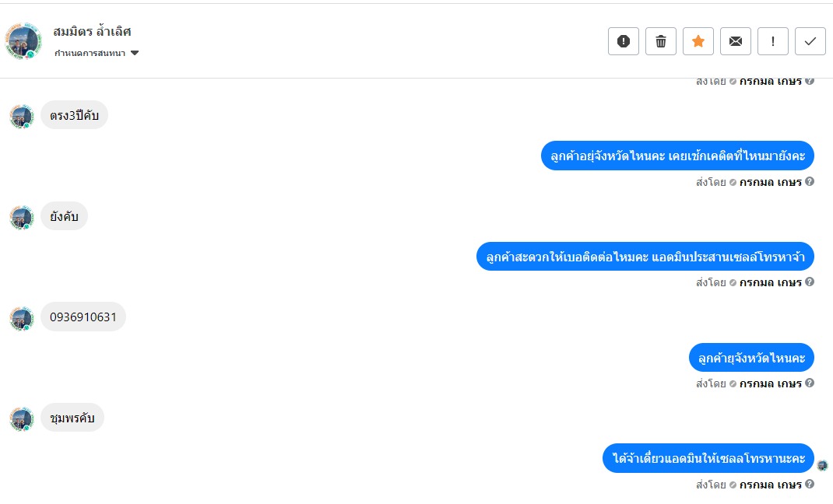Expand the กำหนดการสนทนา dropdown arrow
This screenshot has height=504, width=833.
(135, 53)
